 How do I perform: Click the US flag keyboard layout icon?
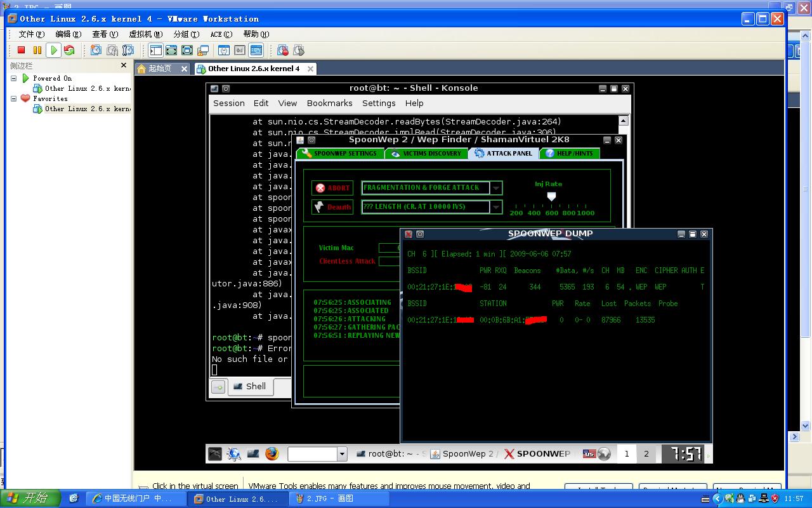click(589, 453)
